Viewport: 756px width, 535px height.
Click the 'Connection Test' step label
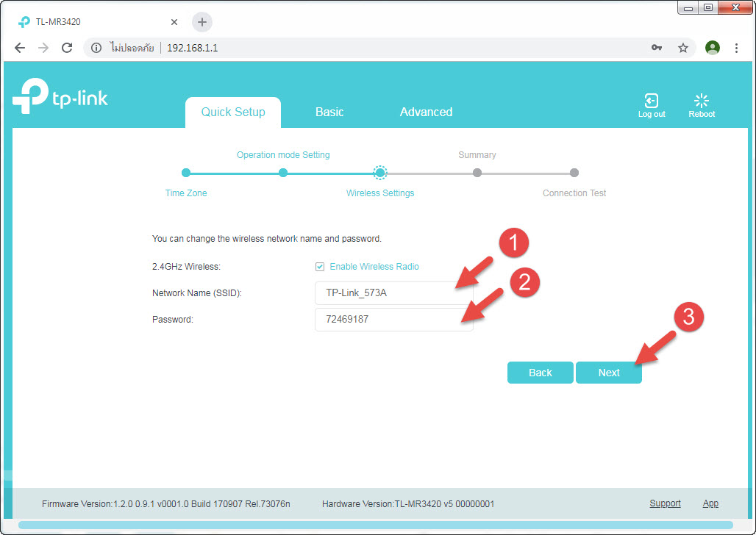[574, 193]
